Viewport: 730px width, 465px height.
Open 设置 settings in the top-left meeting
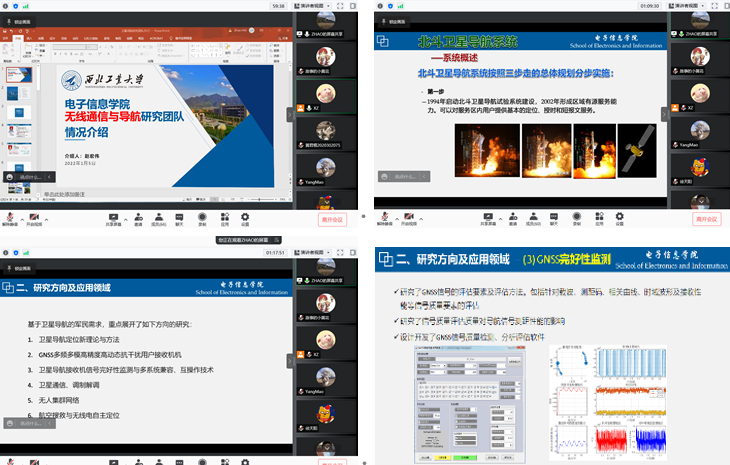click(x=247, y=215)
